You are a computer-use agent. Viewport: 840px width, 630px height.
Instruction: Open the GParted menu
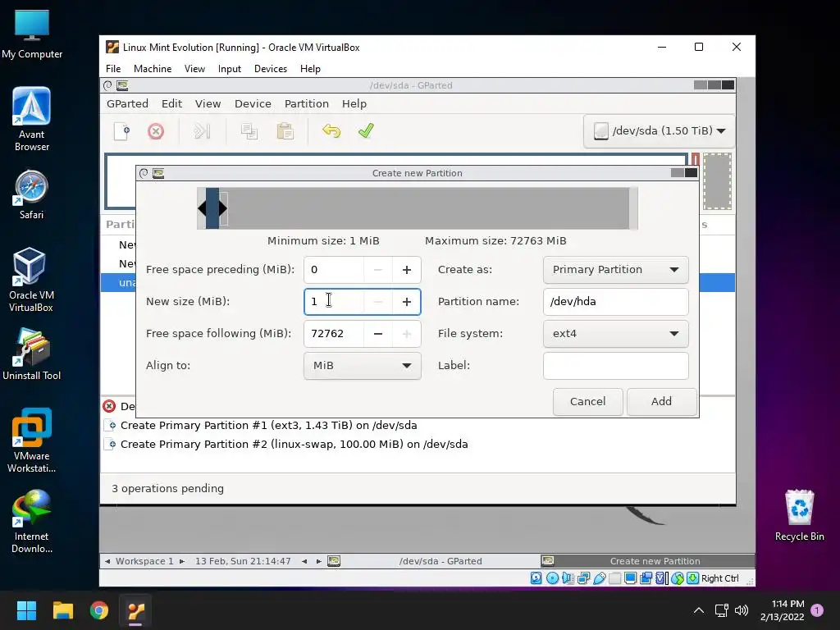(127, 104)
